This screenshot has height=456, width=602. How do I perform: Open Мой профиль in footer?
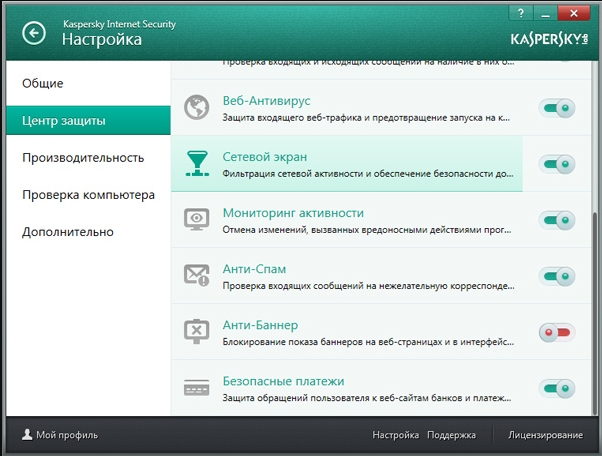[x=60, y=435]
